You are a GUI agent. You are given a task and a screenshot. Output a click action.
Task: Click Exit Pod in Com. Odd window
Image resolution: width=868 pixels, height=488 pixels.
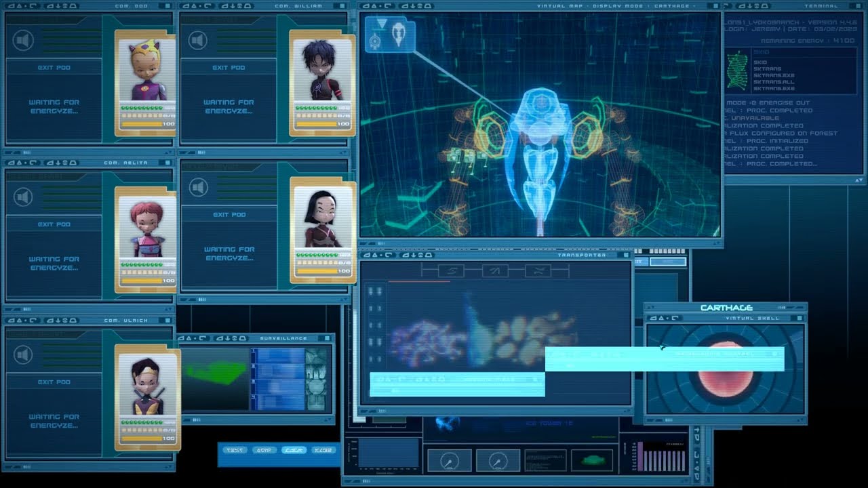(x=54, y=67)
